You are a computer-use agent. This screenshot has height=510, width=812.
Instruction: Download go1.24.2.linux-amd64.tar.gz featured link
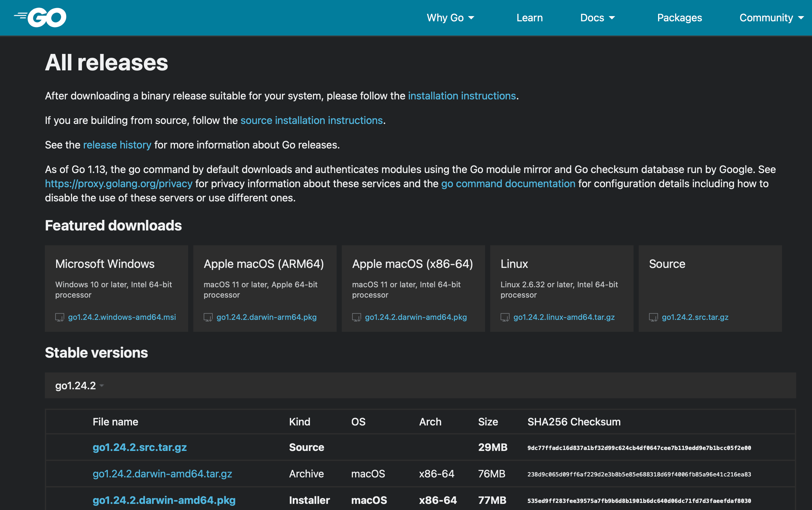coord(564,317)
